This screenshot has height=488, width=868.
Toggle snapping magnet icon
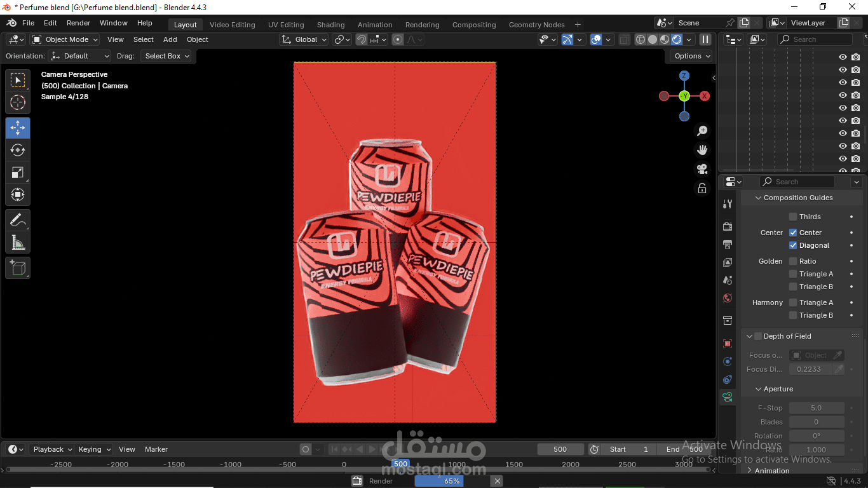pos(362,39)
